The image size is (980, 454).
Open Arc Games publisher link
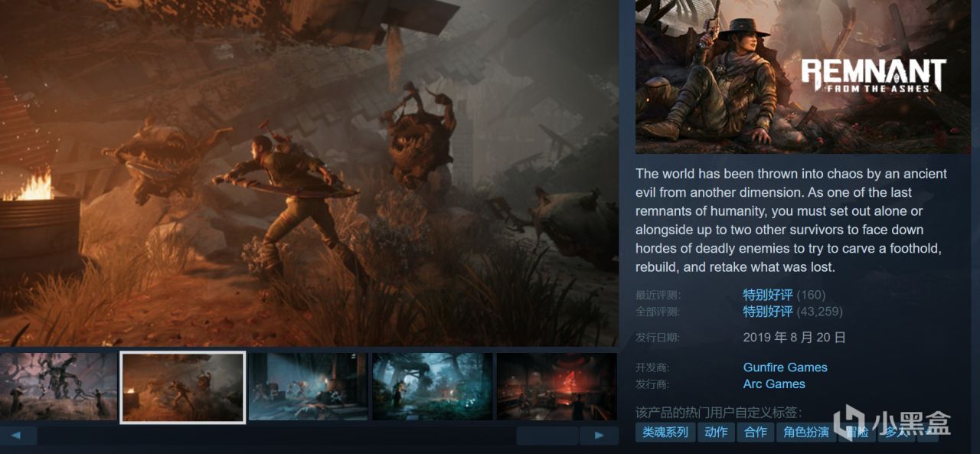(774, 384)
